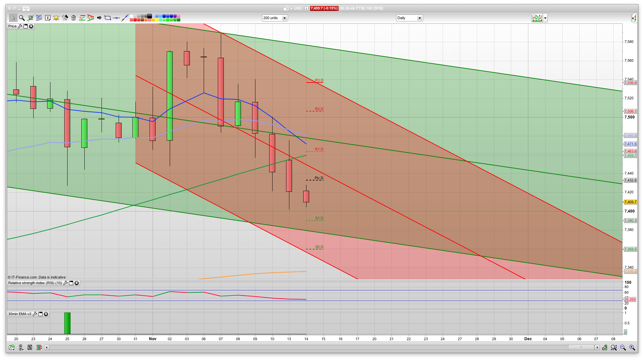Pick the white color swatch
Viewport: 644px width, 360px height.
(x=132, y=16)
